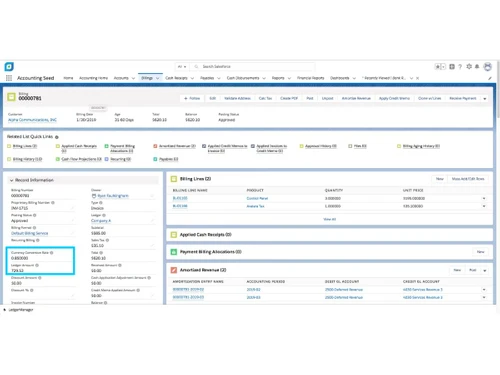Viewport: 500px width, 375px height.
Task: Go to the Payables tab
Action: 207,78
